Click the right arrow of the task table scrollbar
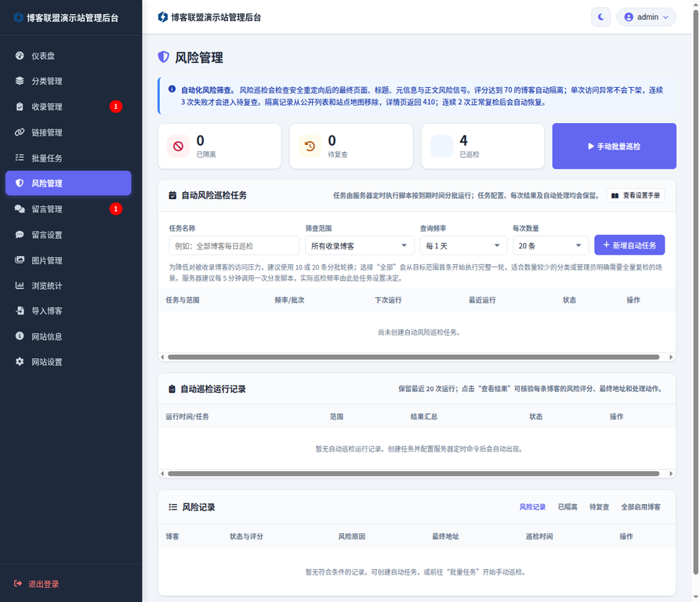The image size is (700, 602). (670, 357)
